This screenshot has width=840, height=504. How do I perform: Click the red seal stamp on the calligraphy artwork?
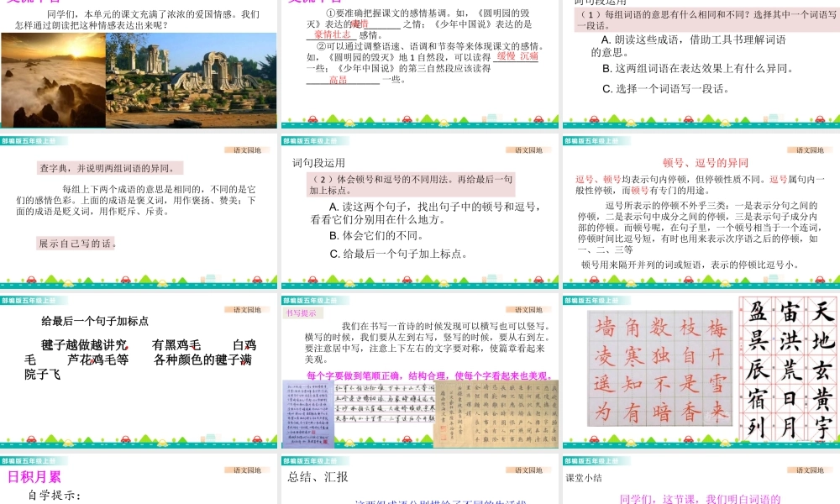click(x=442, y=430)
